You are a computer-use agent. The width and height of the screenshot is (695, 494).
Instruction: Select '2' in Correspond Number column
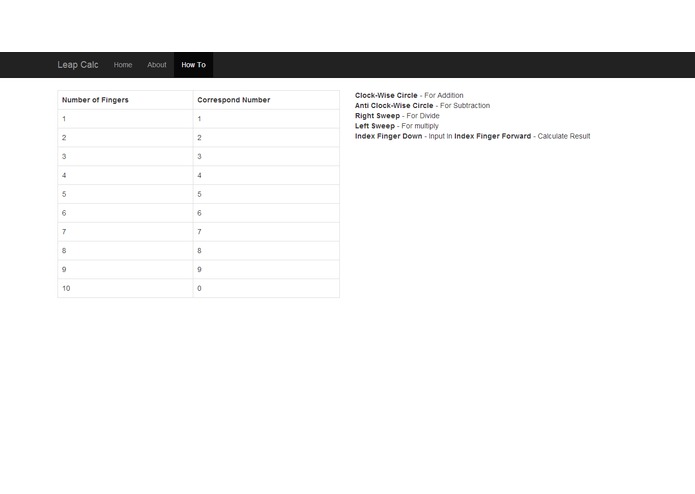pos(266,138)
